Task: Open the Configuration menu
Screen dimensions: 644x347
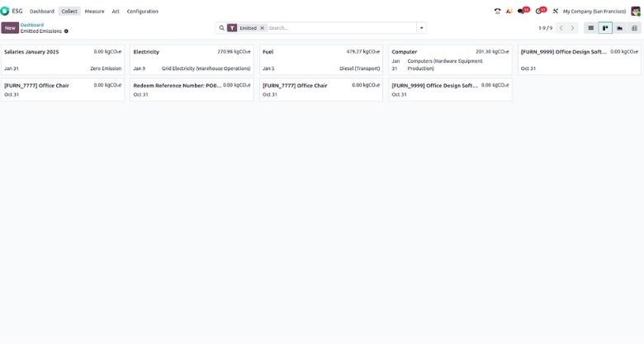Action: 142,12
